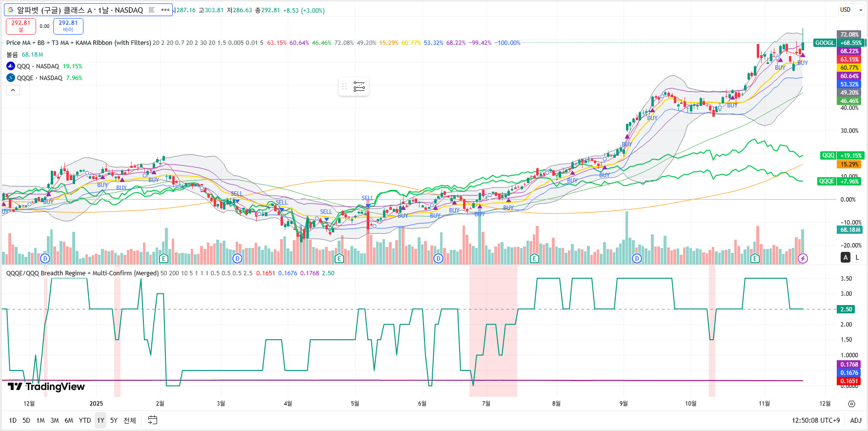Click the 7월 label on time axis
Image resolution: width=868 pixels, height=431 pixels.
pos(486,403)
